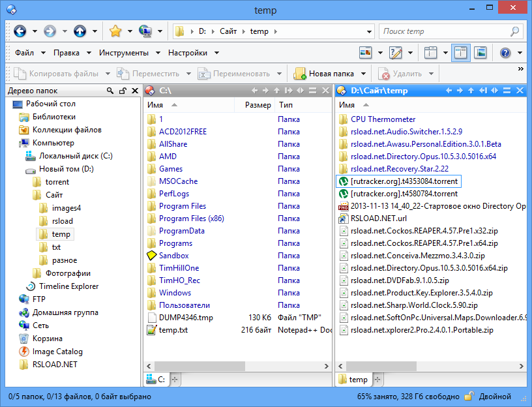
Task: Select the Фотографии folder in tree
Action: pos(68,273)
